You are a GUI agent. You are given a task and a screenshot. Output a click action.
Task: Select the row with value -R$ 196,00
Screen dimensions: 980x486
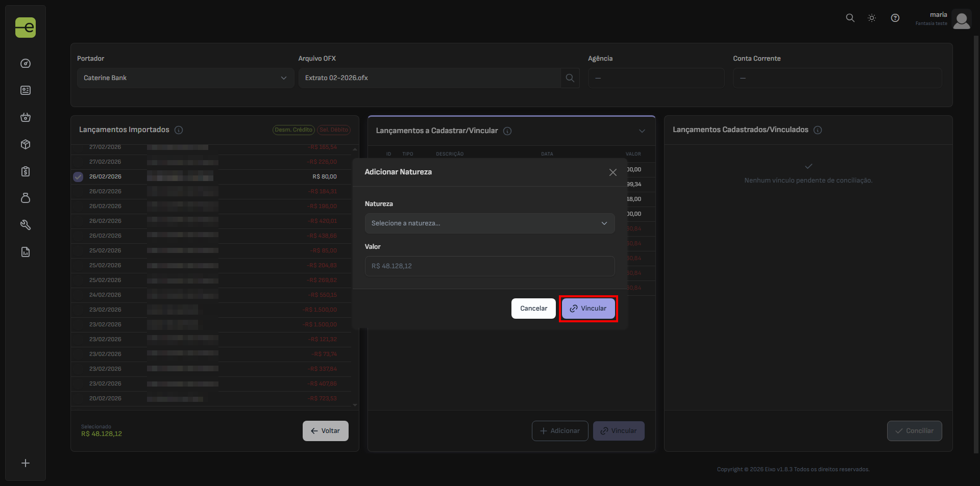pos(211,207)
